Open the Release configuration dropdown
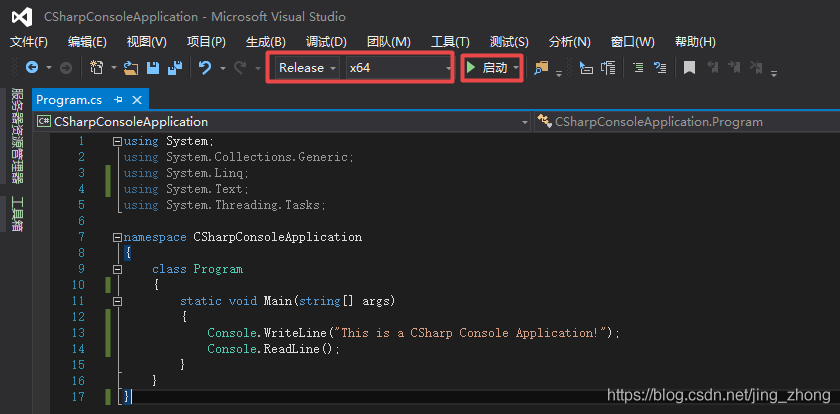The width and height of the screenshot is (840, 414). click(308, 68)
